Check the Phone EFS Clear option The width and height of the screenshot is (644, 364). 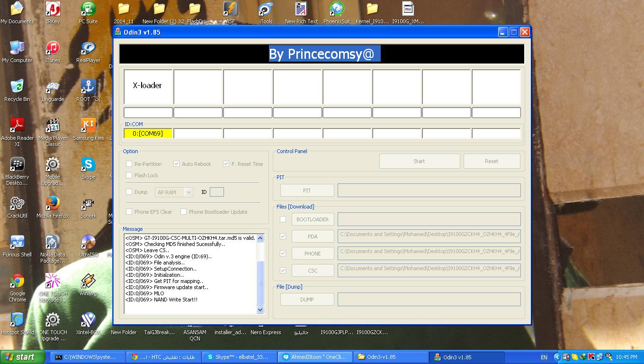point(129,212)
